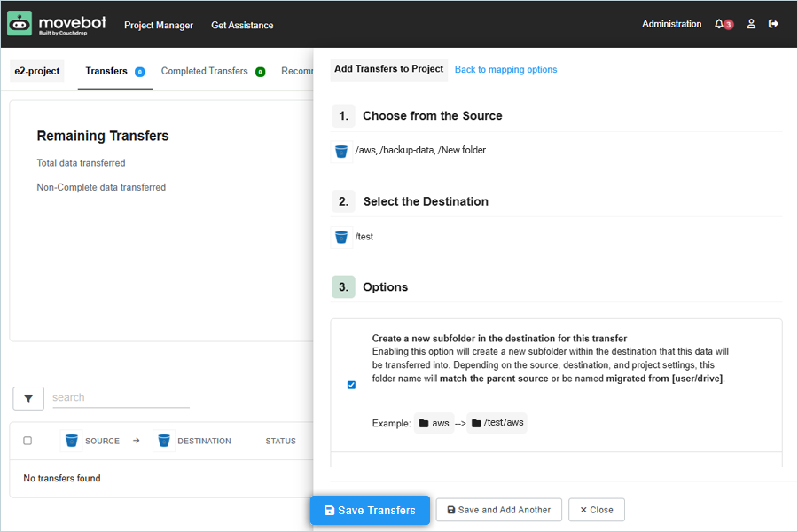The image size is (798, 532).
Task: Click the SOURCE column bucket icon
Action: [72, 441]
